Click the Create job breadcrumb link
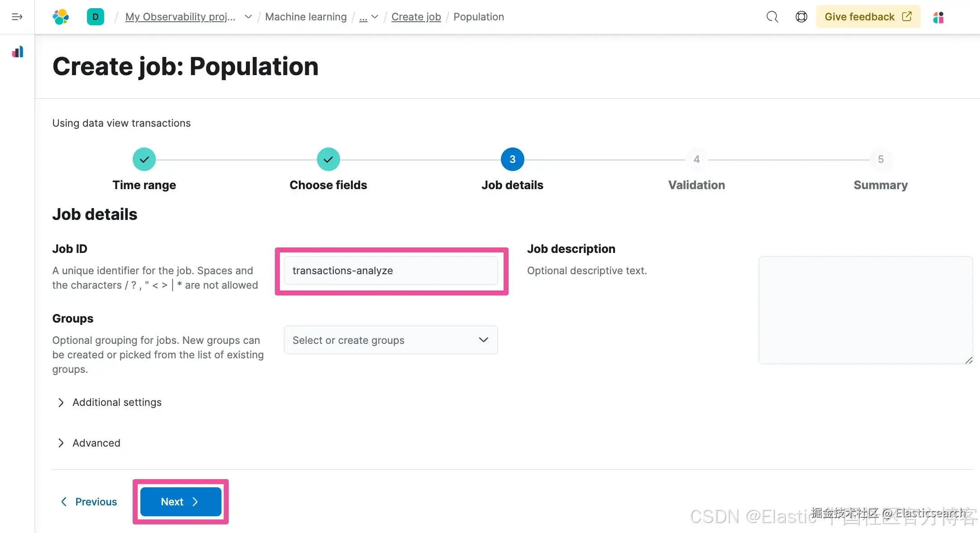Image resolution: width=980 pixels, height=533 pixels. click(416, 17)
